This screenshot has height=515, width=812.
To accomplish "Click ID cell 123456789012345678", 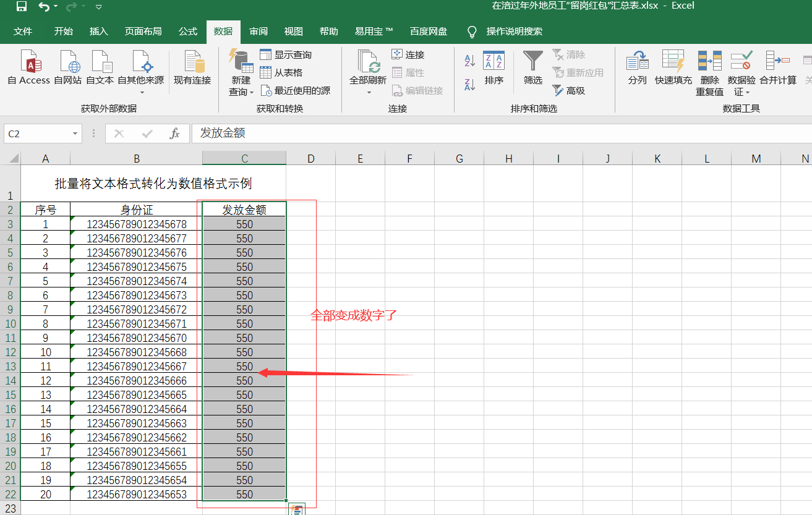I will click(136, 224).
